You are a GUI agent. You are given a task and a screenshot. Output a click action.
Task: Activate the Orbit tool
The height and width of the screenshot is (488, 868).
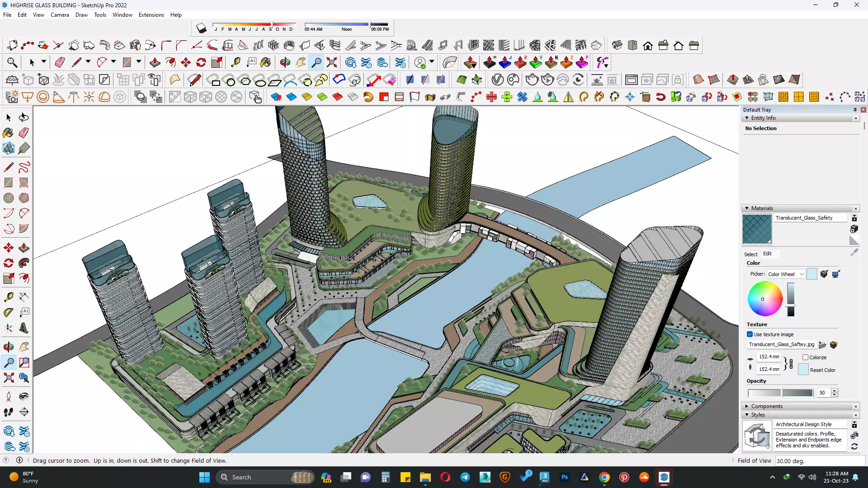click(8, 347)
